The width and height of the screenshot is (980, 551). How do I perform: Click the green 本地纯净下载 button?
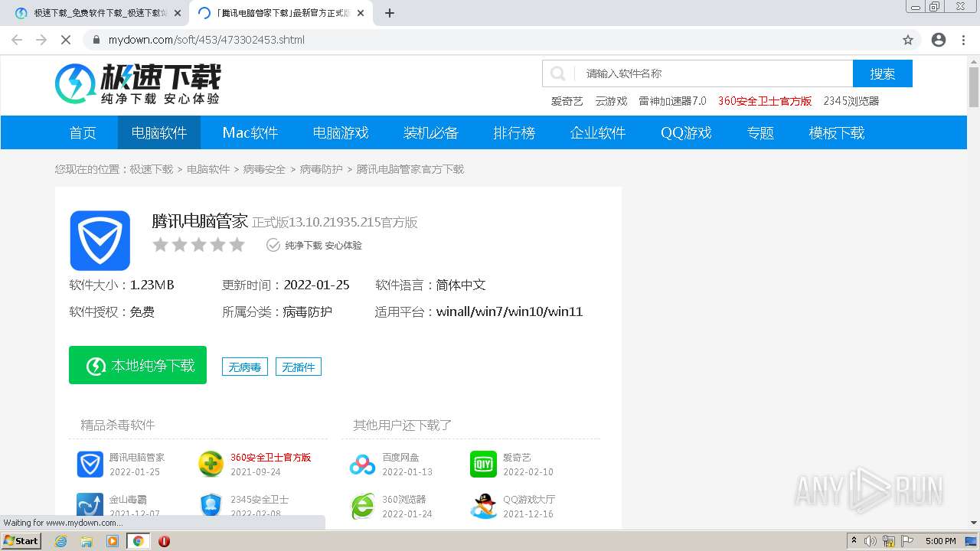click(138, 365)
